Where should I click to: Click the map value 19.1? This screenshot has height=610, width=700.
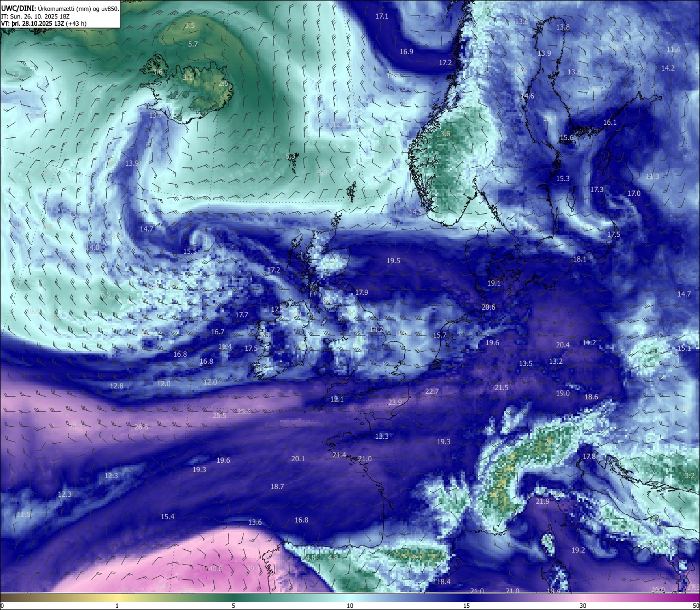pyautogui.click(x=494, y=283)
